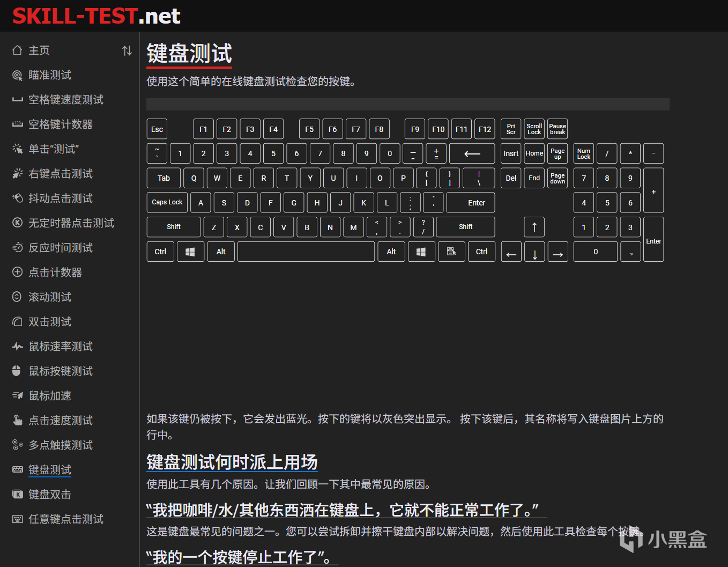Click the Tab key

164,178
